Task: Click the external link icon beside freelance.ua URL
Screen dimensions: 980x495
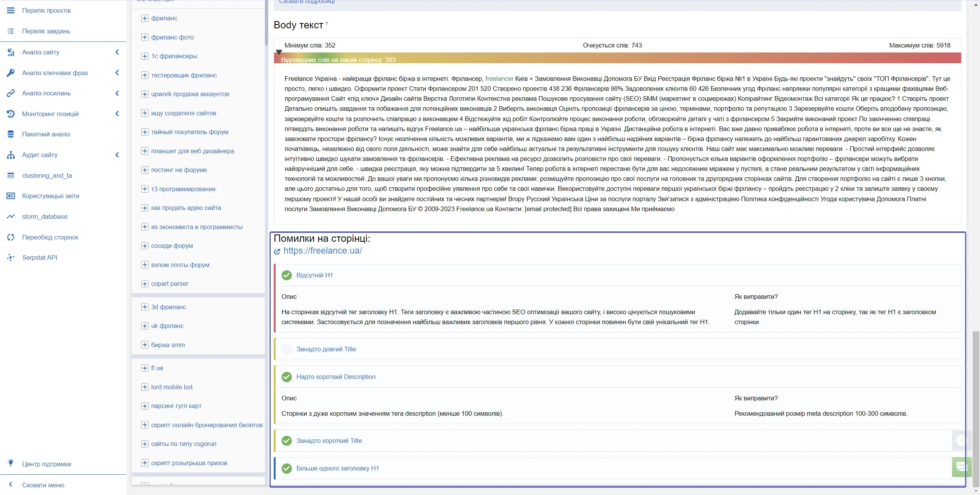Action: (277, 251)
